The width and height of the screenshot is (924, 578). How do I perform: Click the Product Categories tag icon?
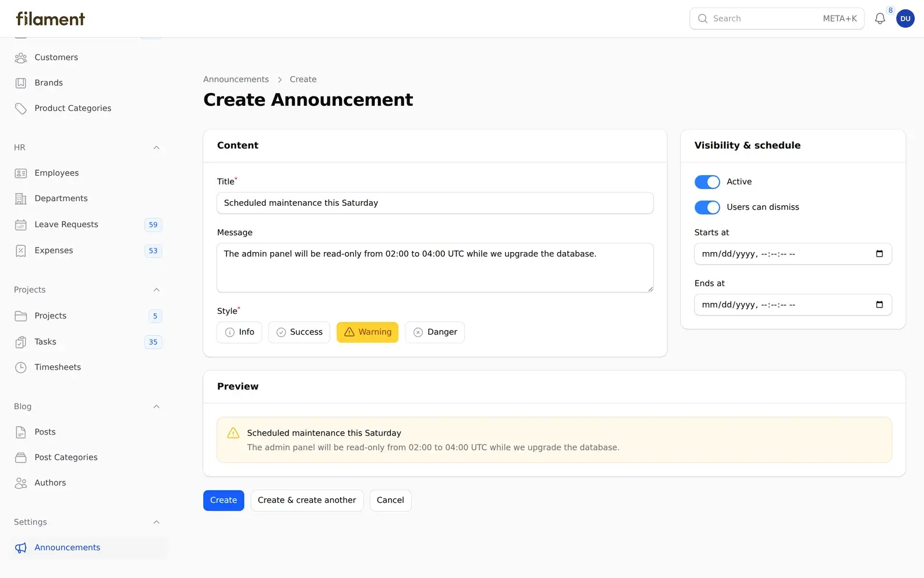pos(21,108)
